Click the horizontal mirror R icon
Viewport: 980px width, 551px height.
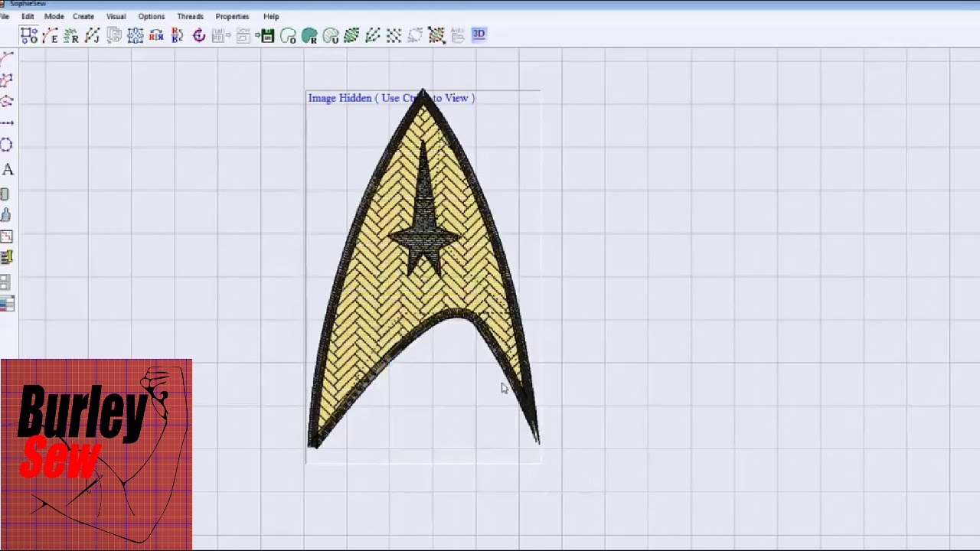tap(156, 35)
